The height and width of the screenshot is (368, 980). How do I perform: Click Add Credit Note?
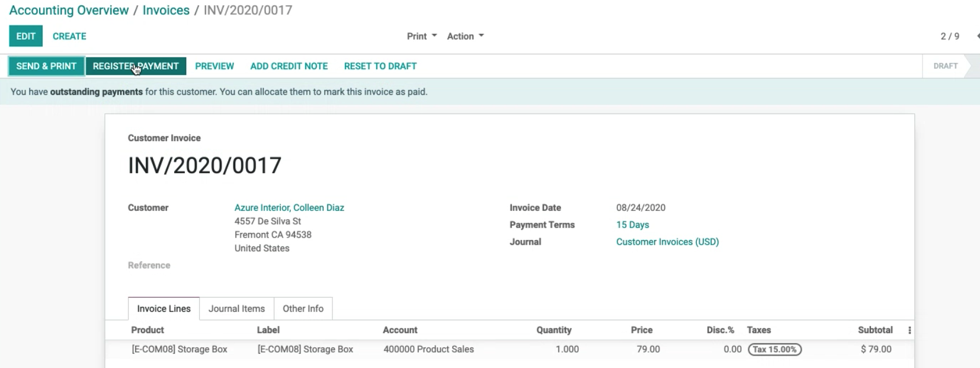289,66
